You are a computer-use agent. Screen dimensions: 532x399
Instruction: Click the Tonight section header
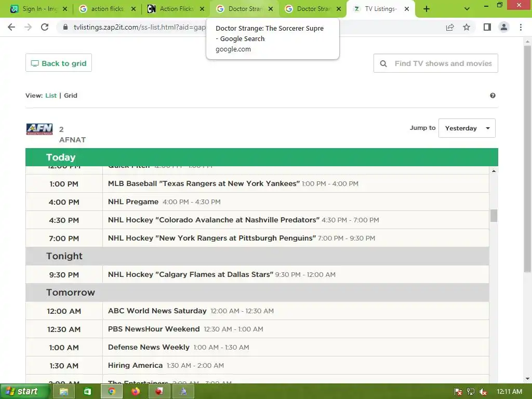click(x=257, y=256)
